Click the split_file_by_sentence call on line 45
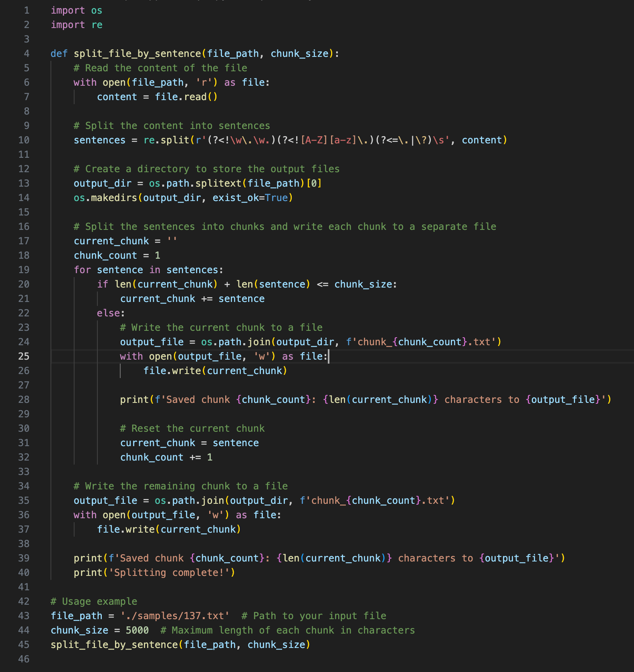 180,645
